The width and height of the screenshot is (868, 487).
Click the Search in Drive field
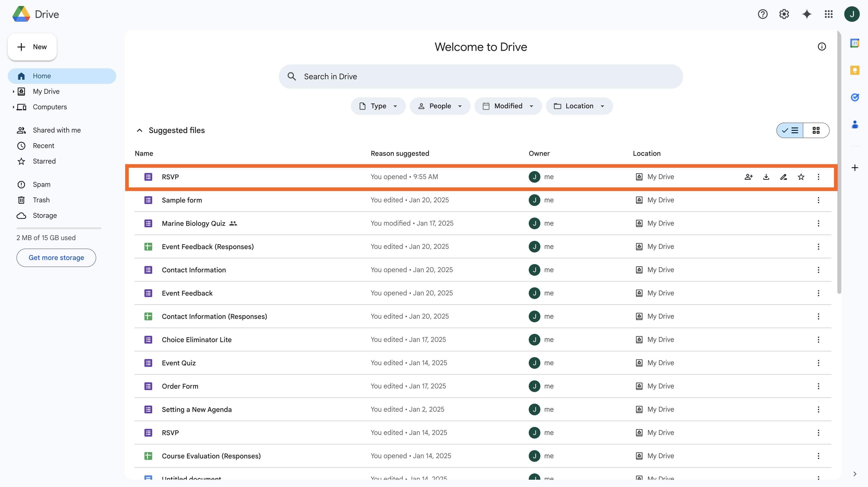pos(481,77)
